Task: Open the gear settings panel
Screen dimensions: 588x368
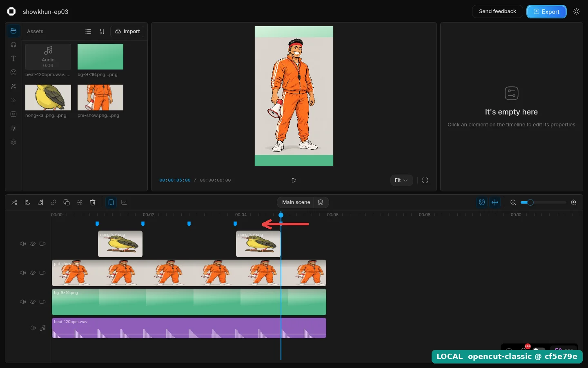Action: point(13,142)
